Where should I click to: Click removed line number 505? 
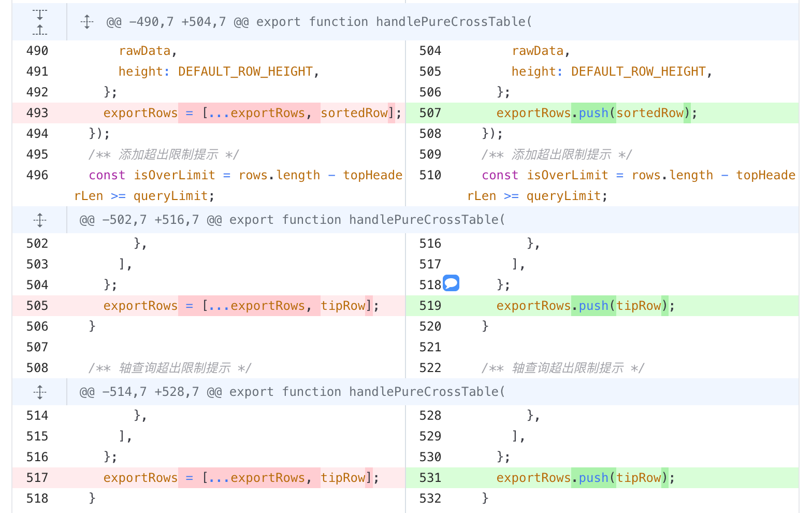[37, 306]
